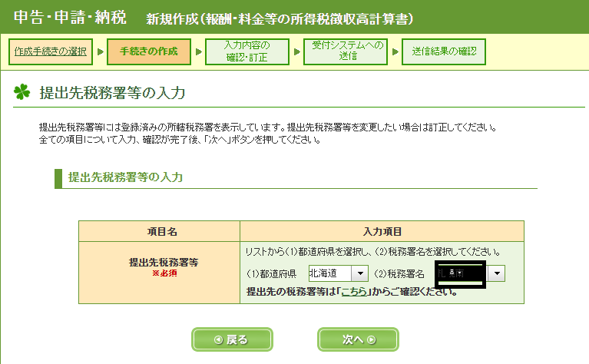Go to the 作成手続きの選択 step link
Screen dimensions: 589x364
click(x=51, y=52)
